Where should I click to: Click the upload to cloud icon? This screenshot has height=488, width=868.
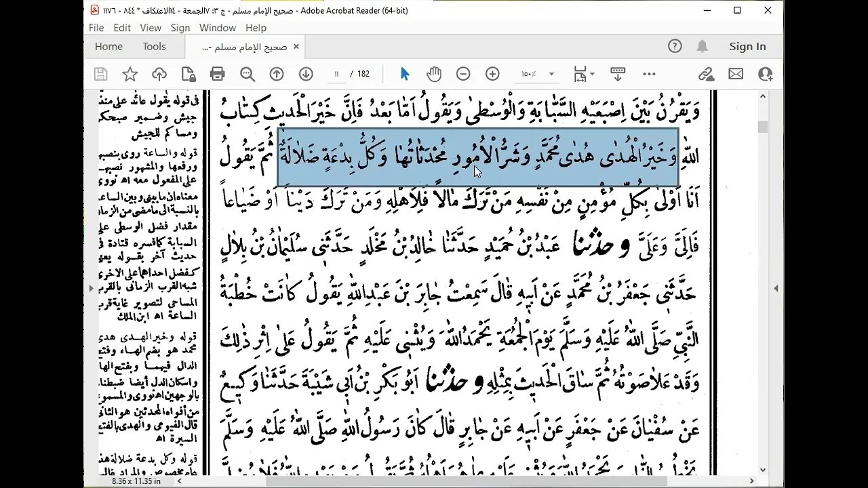point(159,74)
